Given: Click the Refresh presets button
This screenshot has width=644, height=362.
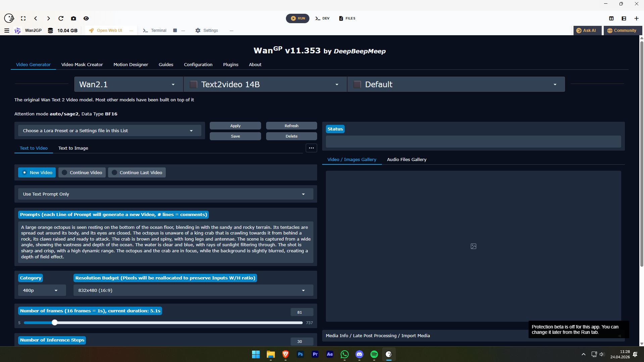Looking at the screenshot, I should (292, 126).
